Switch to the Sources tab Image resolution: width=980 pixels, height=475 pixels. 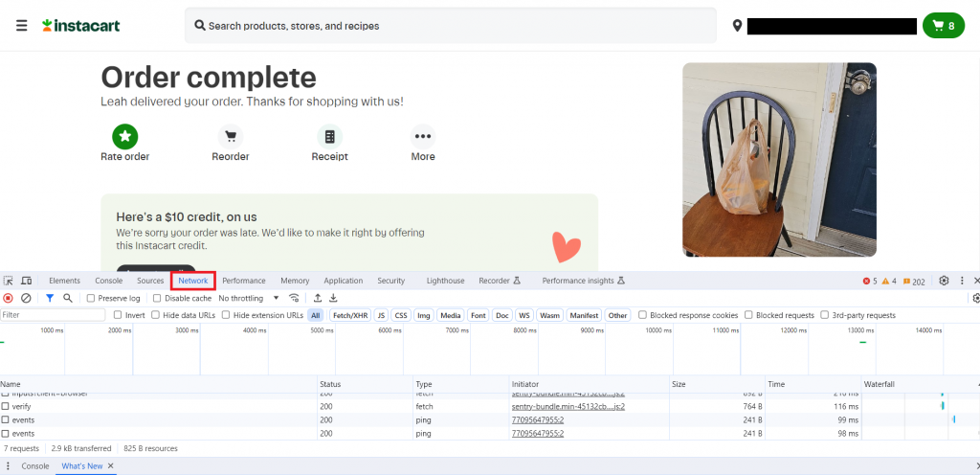pyautogui.click(x=150, y=281)
